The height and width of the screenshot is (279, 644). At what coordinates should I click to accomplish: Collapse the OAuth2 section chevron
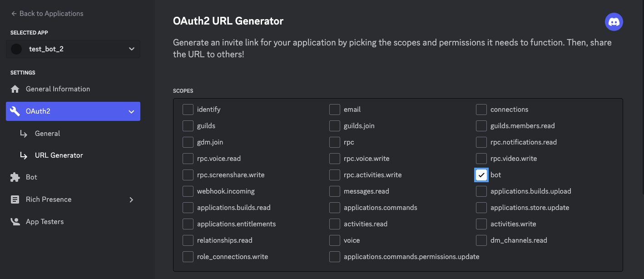coord(131,111)
